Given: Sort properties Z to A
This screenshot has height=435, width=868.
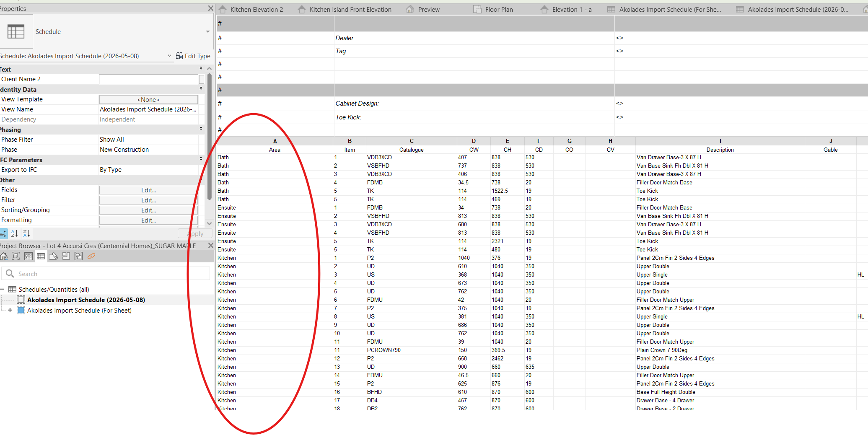Looking at the screenshot, I should pyautogui.click(x=26, y=233).
